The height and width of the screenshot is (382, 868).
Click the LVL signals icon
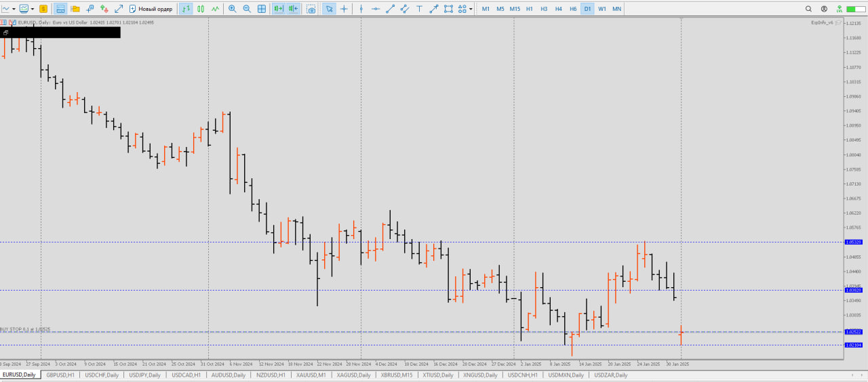(x=840, y=9)
